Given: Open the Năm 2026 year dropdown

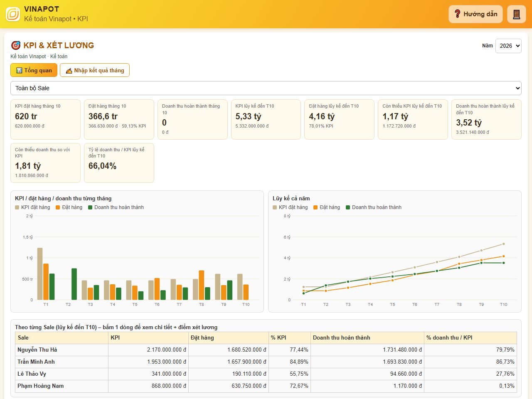Looking at the screenshot, I should pyautogui.click(x=508, y=46).
